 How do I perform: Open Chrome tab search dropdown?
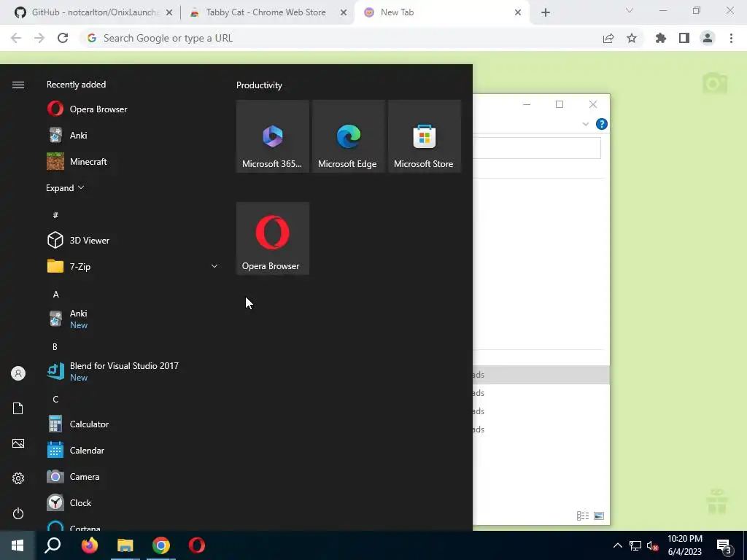[x=630, y=10]
